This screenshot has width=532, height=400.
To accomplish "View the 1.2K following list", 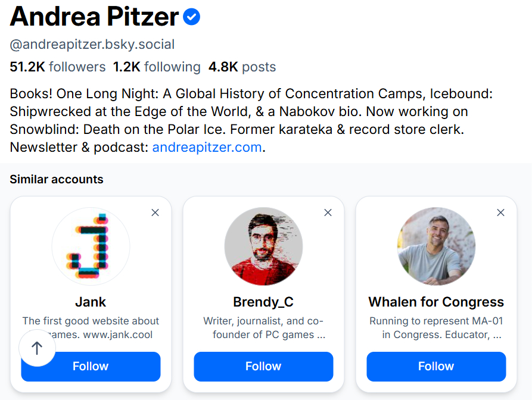I will (157, 67).
